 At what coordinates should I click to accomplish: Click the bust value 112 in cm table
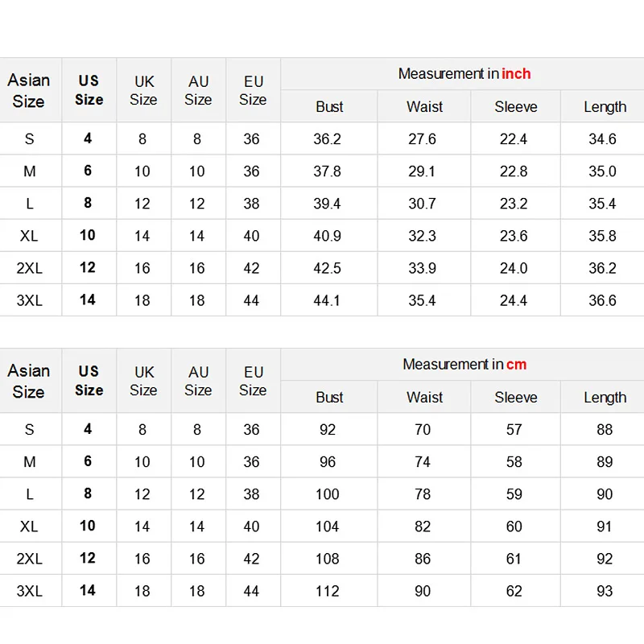pyautogui.click(x=327, y=591)
